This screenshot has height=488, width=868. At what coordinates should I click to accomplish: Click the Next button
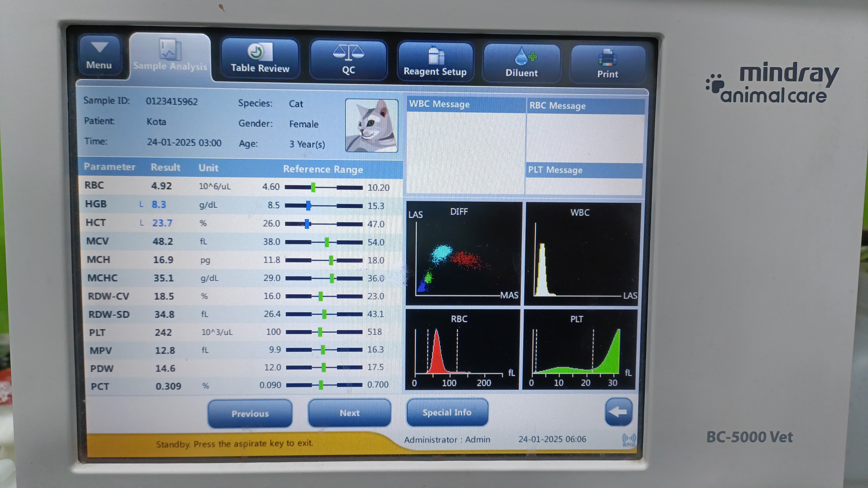tap(349, 413)
